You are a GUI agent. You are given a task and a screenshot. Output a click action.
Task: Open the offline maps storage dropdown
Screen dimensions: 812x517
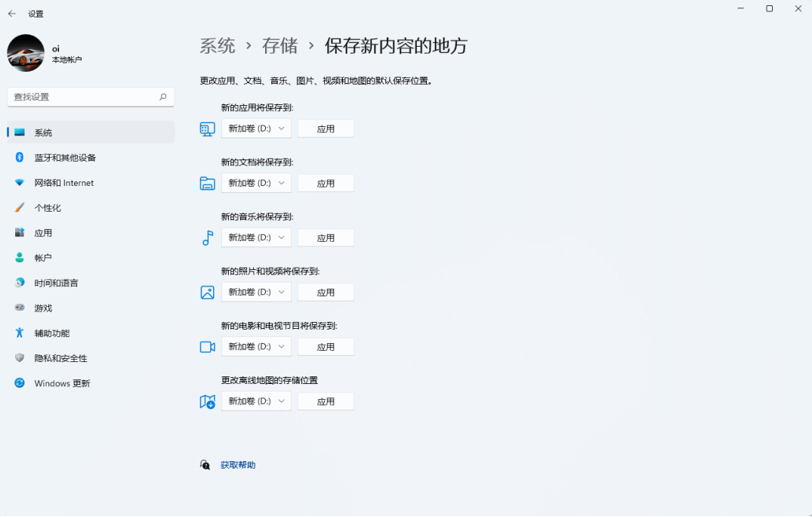pyautogui.click(x=255, y=401)
